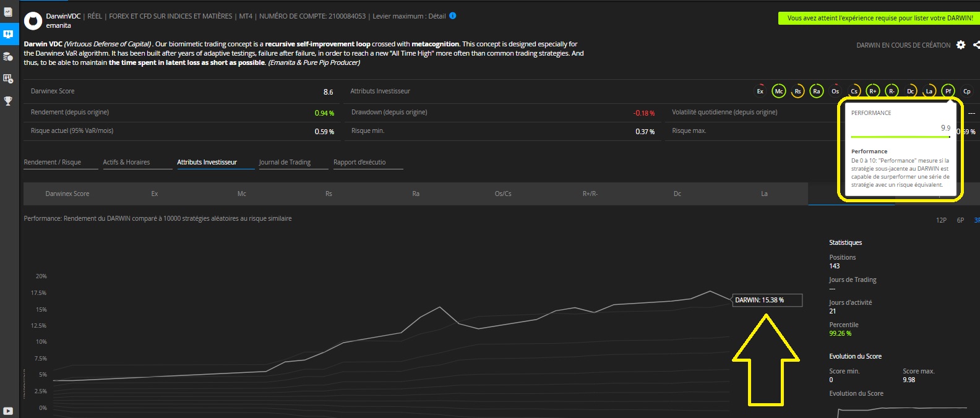Select the Os/Cs attribute sub-tab
This screenshot has height=418, width=980.
click(503, 194)
